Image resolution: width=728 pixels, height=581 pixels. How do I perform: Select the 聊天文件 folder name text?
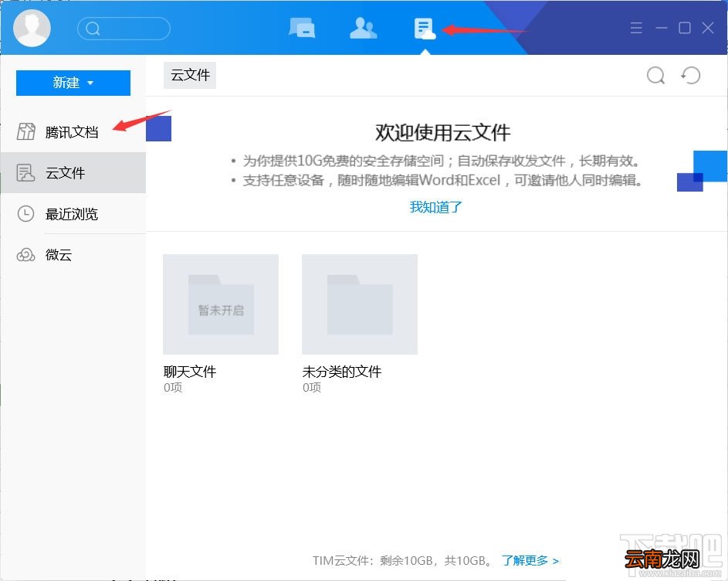point(189,372)
